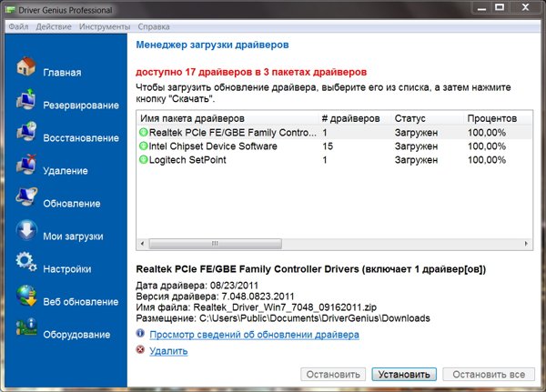Viewport: 546px width, 392px height.
Task: Open Просмотр сведений об обновлении драйвера link
Action: (254, 335)
